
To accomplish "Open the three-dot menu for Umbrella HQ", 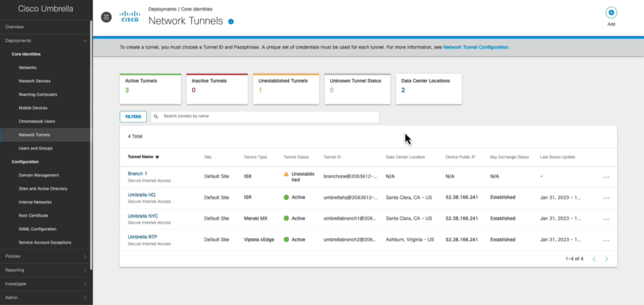I will tap(606, 198).
